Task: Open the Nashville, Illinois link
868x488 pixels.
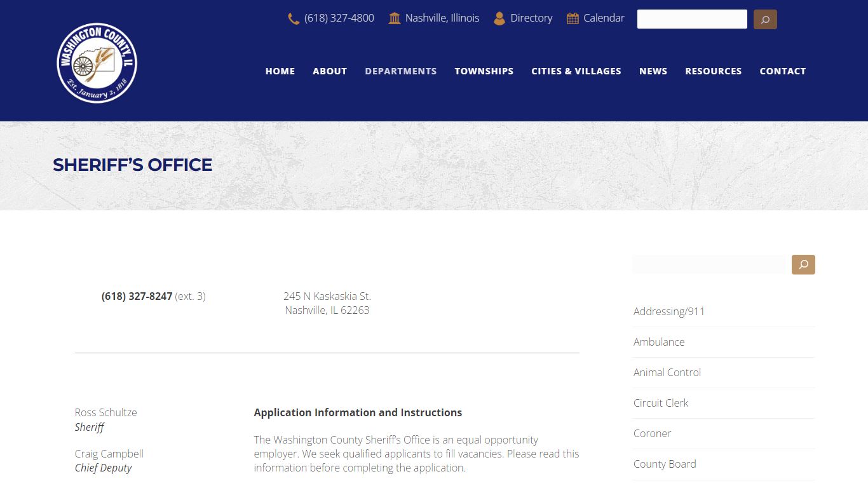Action: [x=442, y=18]
